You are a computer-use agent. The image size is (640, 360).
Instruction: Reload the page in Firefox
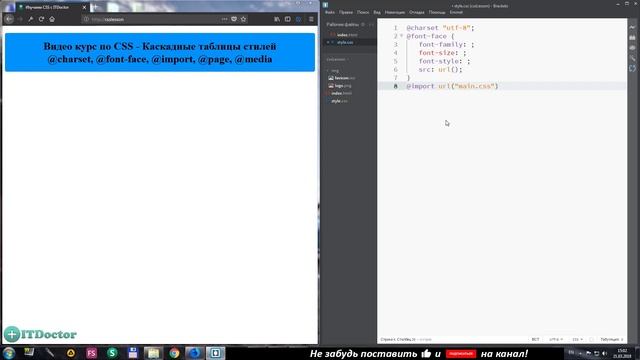tap(41, 19)
